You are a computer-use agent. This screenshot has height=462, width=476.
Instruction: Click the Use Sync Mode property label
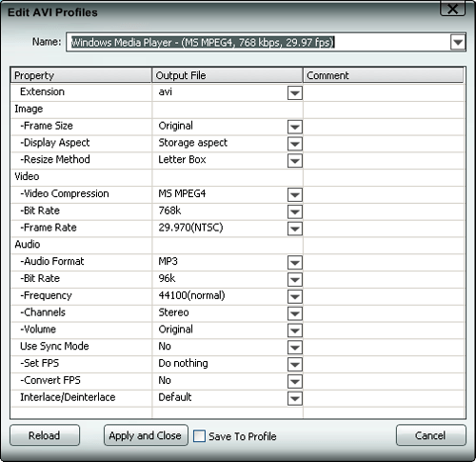[54, 346]
